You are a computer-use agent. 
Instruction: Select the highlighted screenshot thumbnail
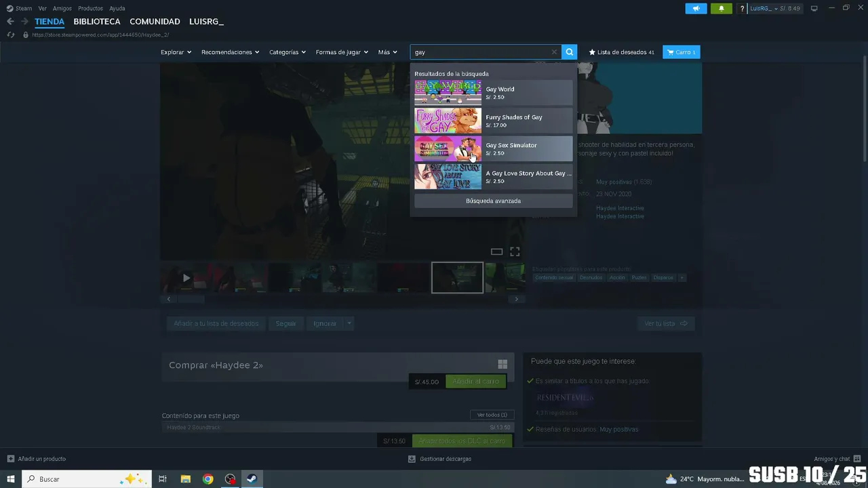coord(458,278)
